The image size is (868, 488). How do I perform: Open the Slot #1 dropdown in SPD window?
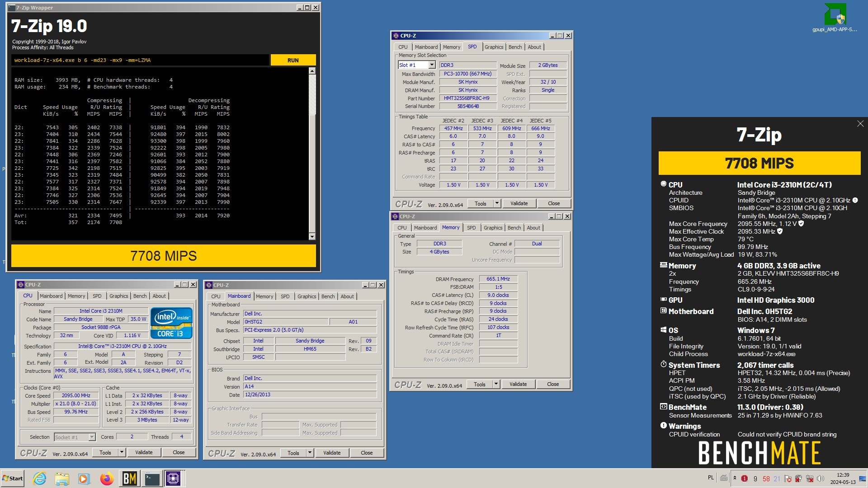(x=432, y=65)
